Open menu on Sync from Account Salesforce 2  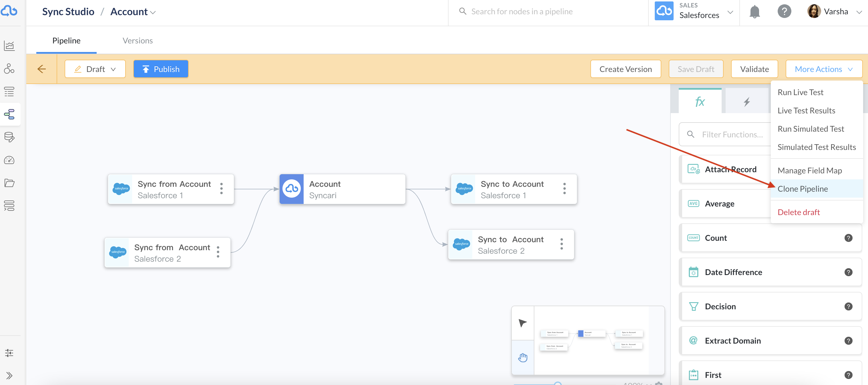click(218, 252)
